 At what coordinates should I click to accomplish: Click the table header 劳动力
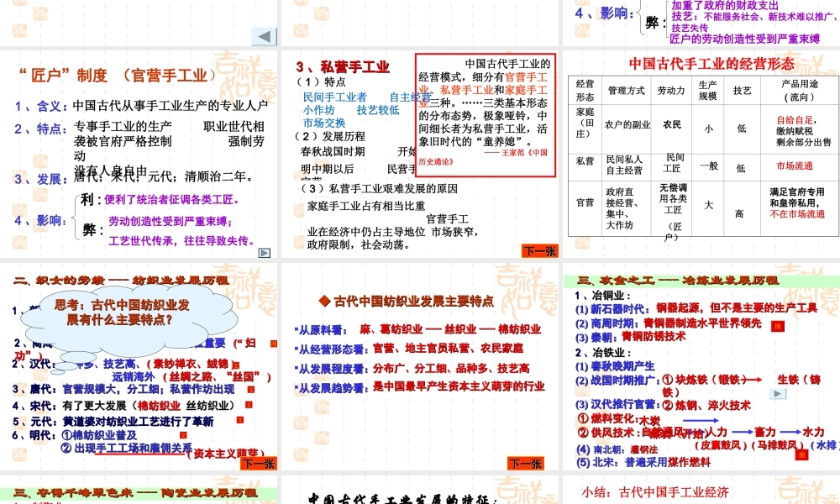click(671, 91)
